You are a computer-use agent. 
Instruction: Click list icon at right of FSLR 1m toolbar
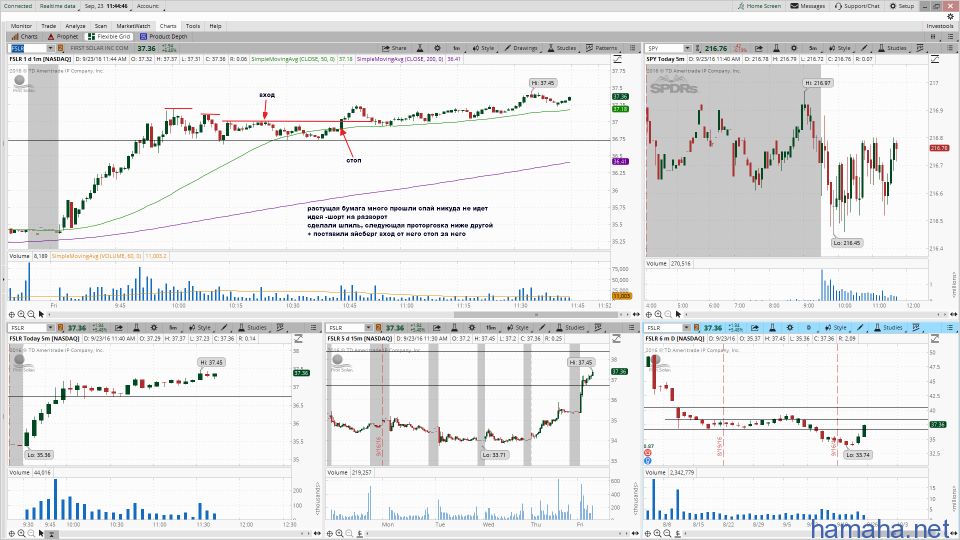[x=632, y=48]
